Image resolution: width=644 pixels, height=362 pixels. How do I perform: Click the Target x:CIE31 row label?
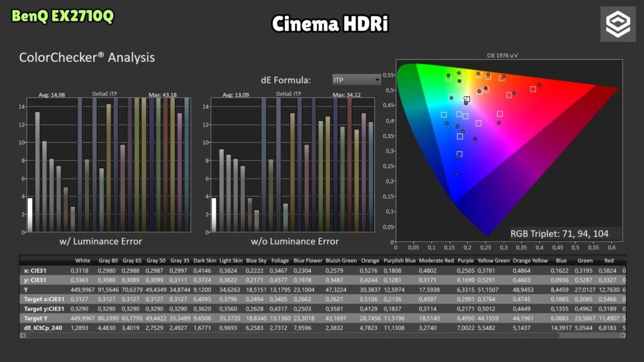coord(44,299)
